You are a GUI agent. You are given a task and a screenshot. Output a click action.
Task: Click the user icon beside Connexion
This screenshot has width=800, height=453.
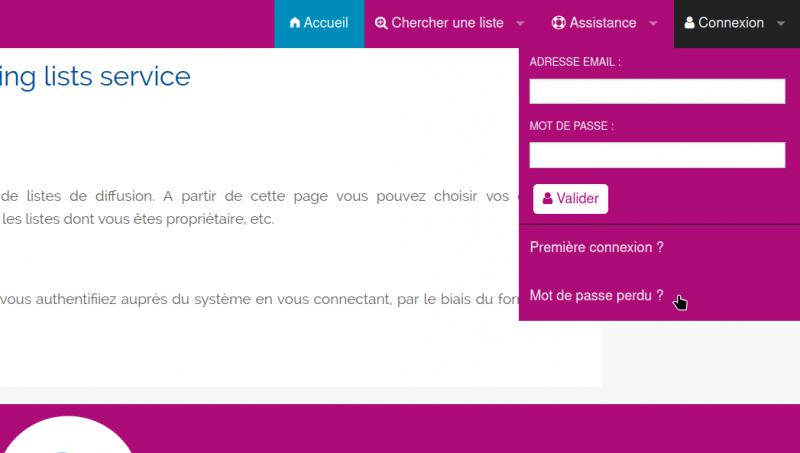pyautogui.click(x=689, y=23)
